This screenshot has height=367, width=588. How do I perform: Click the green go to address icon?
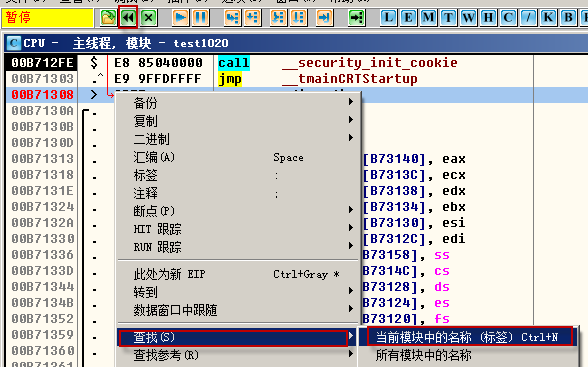356,17
